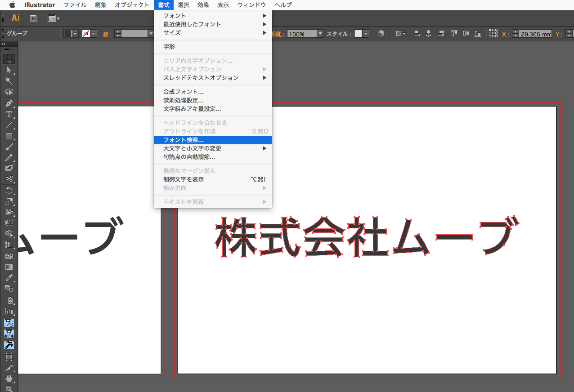This screenshot has height=392, width=574.
Task: Choose 文字組みアキ量設定... menu item
Action: point(213,109)
